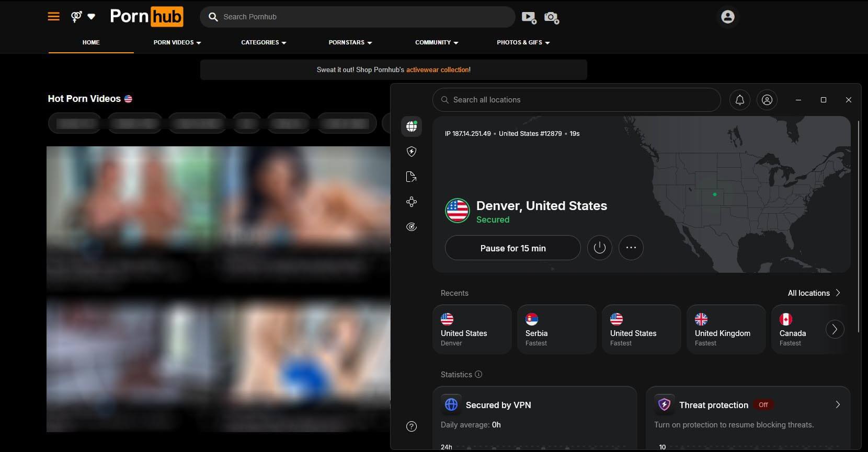Screen dimensions: 868x452
Task: Open the orange hamburger menu on the website
Action: tap(53, 17)
